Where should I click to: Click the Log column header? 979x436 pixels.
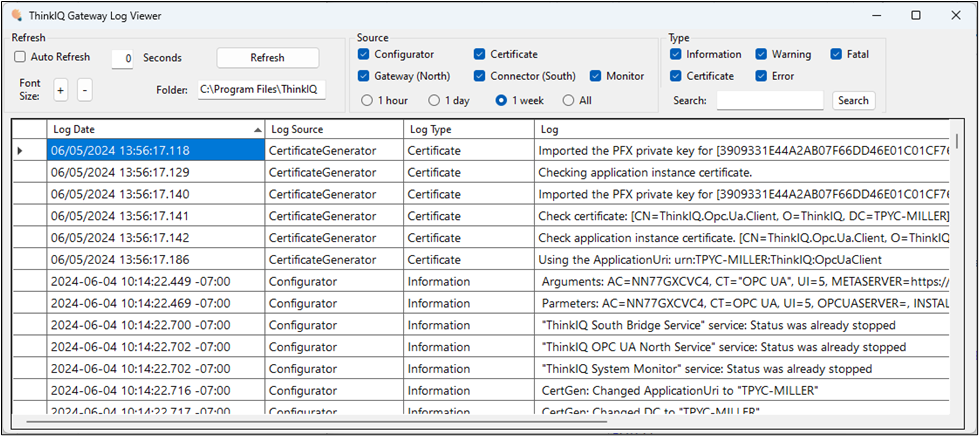pyautogui.click(x=742, y=130)
